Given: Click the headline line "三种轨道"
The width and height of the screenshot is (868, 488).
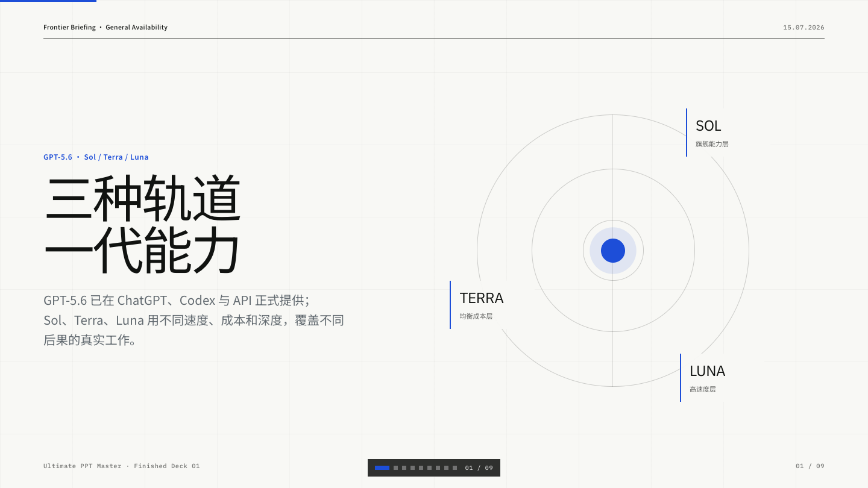Looking at the screenshot, I should pyautogui.click(x=143, y=198).
